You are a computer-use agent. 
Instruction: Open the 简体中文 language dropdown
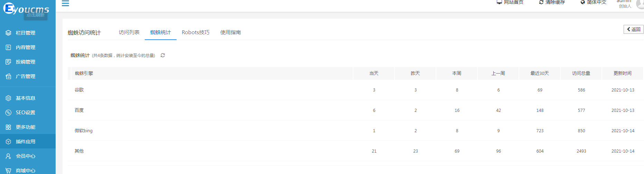(593, 2)
